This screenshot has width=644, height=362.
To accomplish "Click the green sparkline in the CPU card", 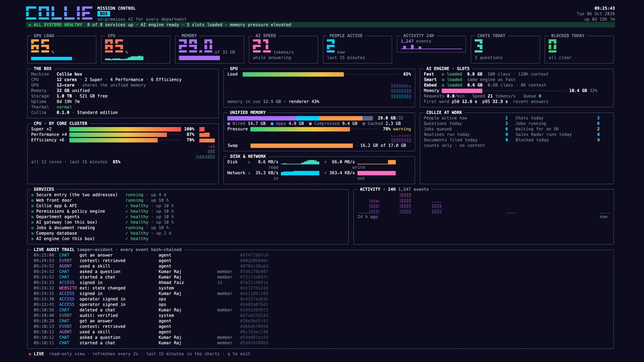I will tap(124, 58).
